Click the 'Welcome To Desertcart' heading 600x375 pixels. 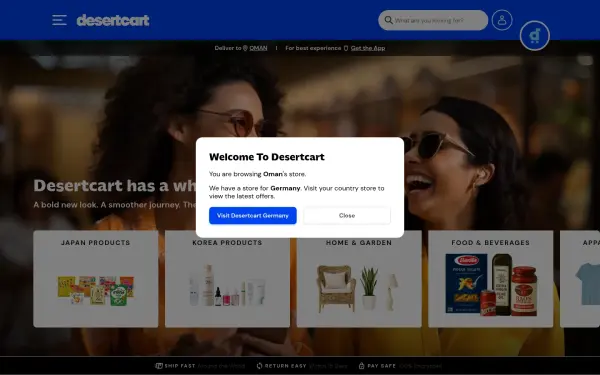tap(267, 157)
